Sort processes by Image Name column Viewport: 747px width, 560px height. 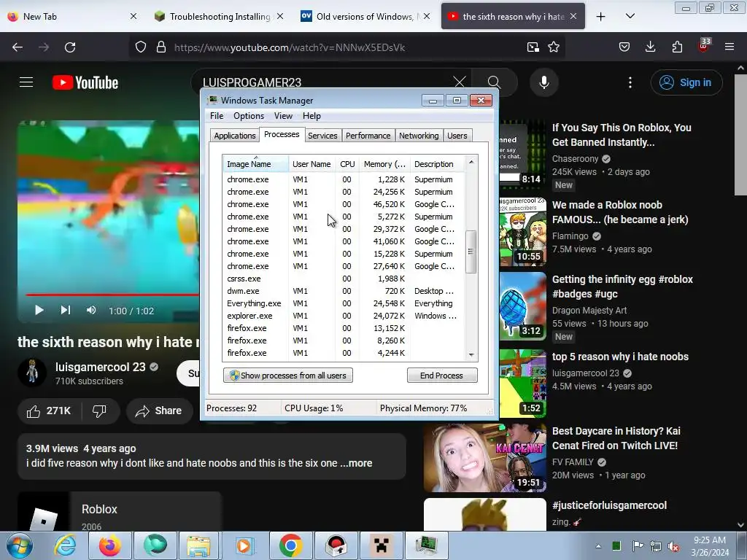256,164
